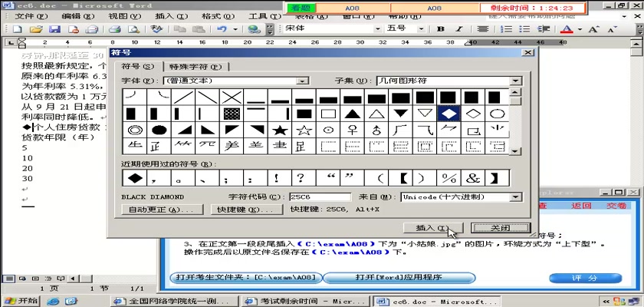
Task: Select the 符号 tab
Action: click(137, 66)
